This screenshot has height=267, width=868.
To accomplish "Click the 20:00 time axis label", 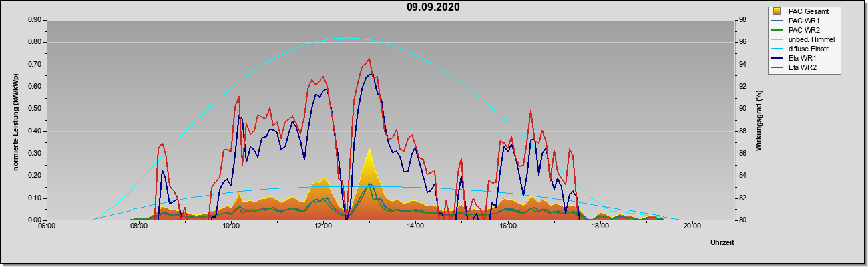I will (692, 226).
